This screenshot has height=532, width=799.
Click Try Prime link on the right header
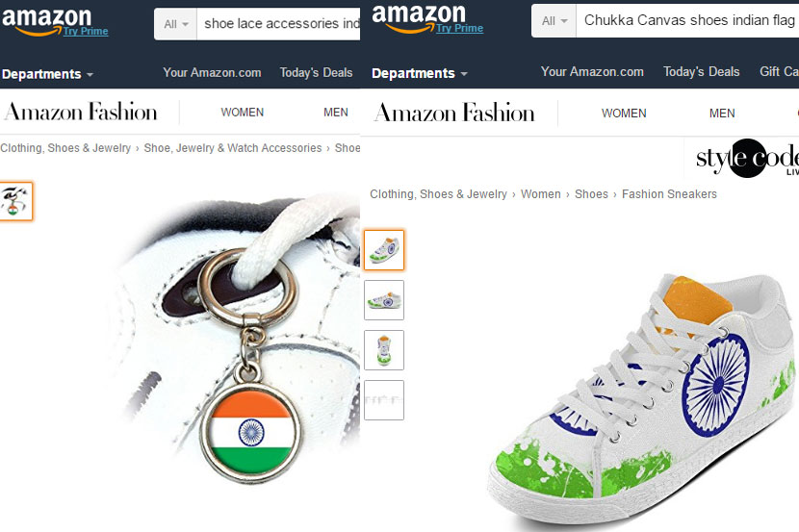459,29
